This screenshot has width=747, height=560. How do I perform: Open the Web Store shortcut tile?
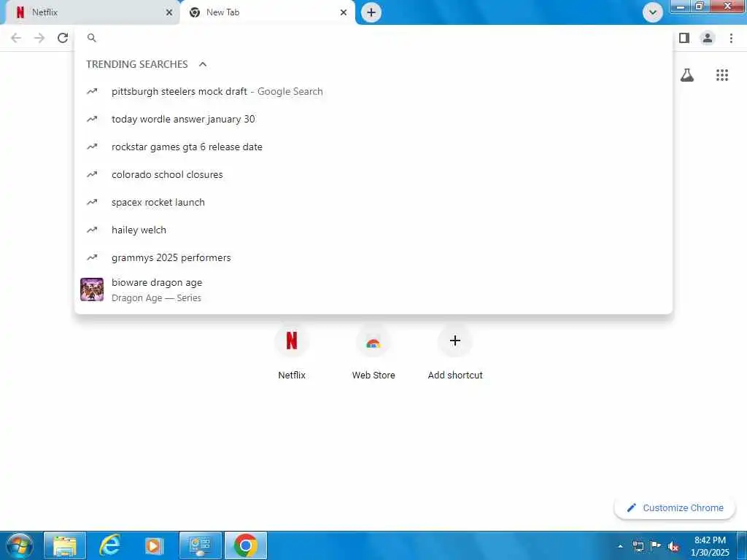pos(373,352)
